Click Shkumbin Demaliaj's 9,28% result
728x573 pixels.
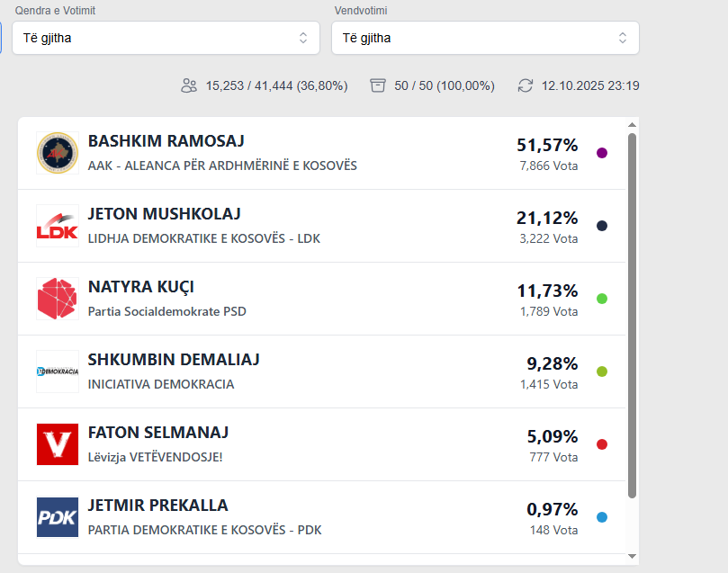point(552,364)
